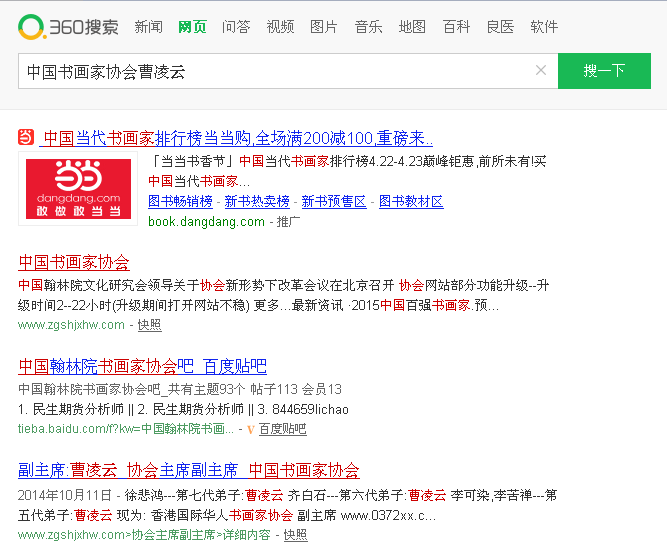Open the 中国当代书画家排行榜 ad title link

[237, 138]
